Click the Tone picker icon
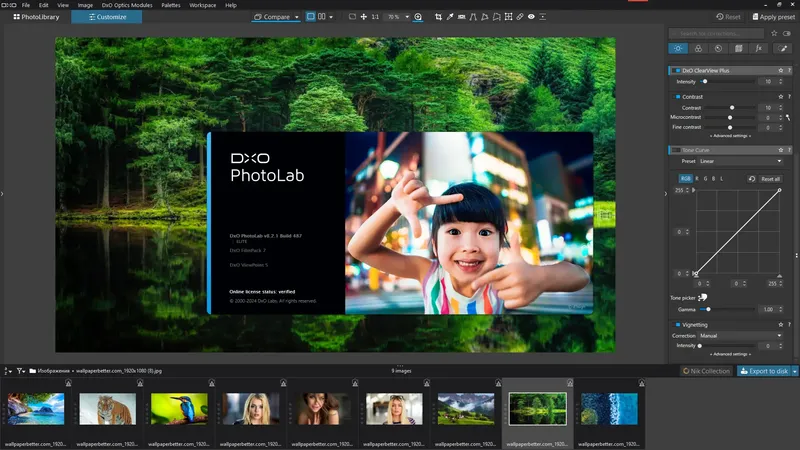This screenshot has height=450, width=800. 703,297
